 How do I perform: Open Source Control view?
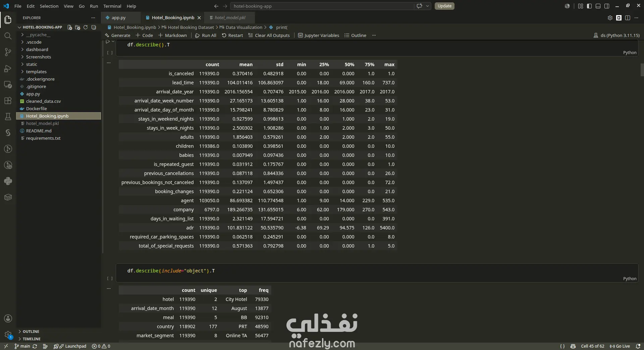click(x=8, y=52)
